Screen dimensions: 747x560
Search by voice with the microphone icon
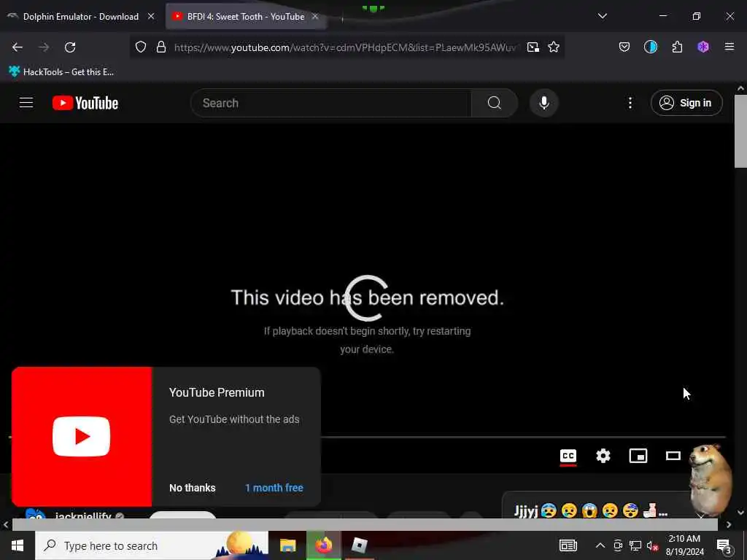(544, 103)
